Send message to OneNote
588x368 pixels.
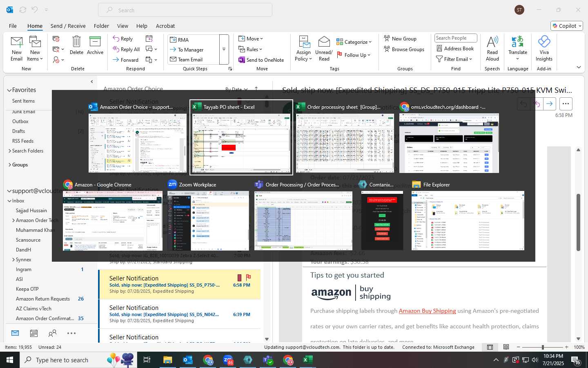pyautogui.click(x=261, y=60)
